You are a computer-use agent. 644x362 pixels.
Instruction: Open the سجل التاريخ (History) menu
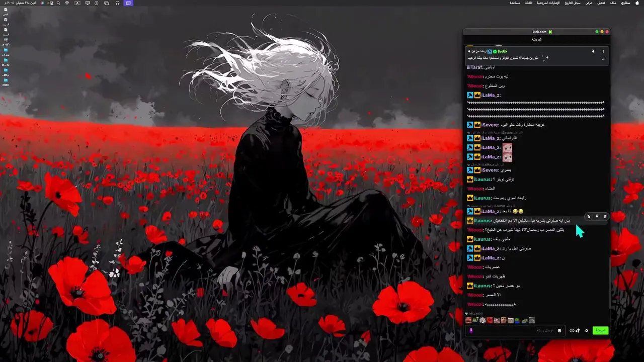coord(573,3)
